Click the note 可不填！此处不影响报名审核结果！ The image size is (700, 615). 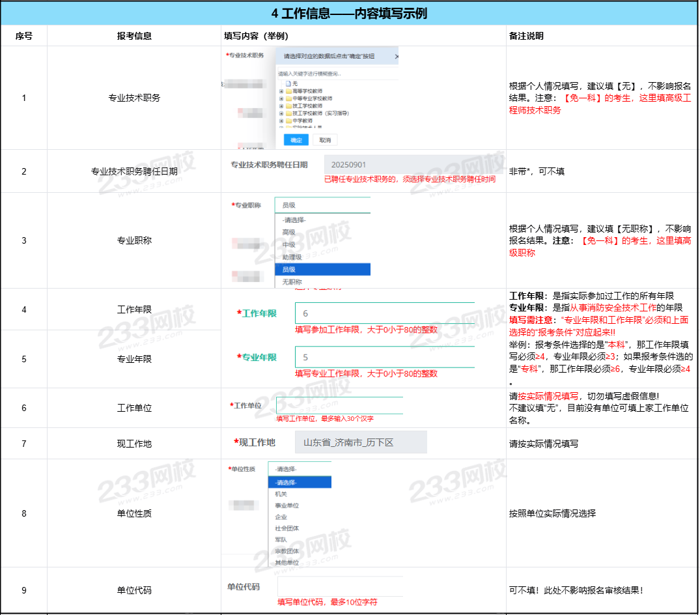[x=576, y=590]
